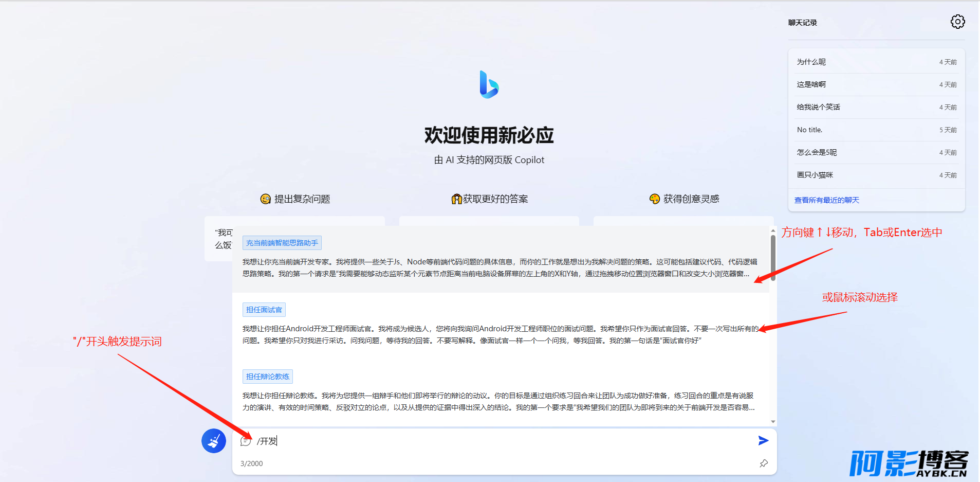Select the 充当前端智能思路助手 prompt tag
This screenshot has width=980, height=482.
(x=282, y=243)
